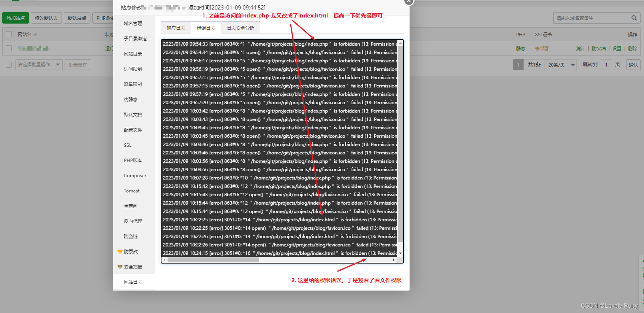Screen dimensions: 644x313
Task: Open 访问限制 in the sidebar
Action: pos(133,69)
